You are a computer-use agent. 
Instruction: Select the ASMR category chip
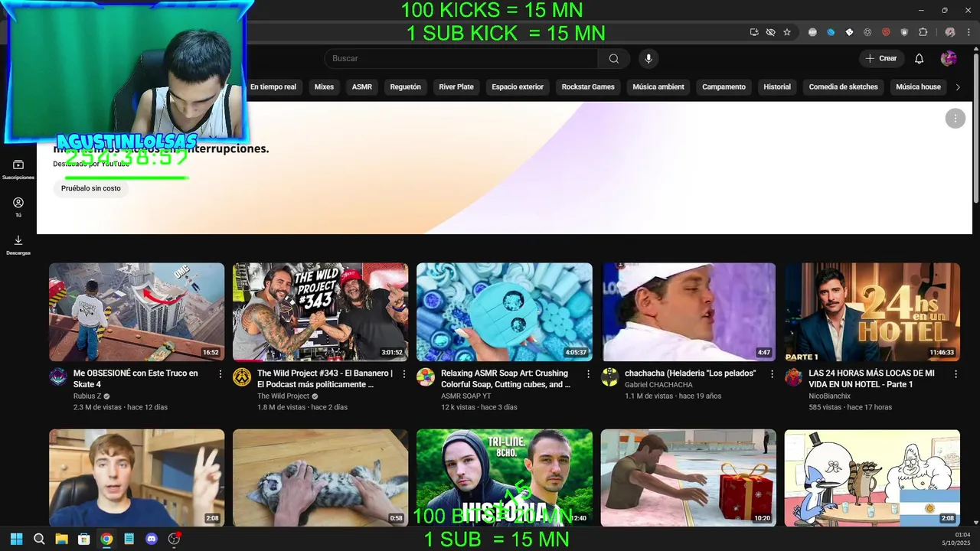pos(362,87)
